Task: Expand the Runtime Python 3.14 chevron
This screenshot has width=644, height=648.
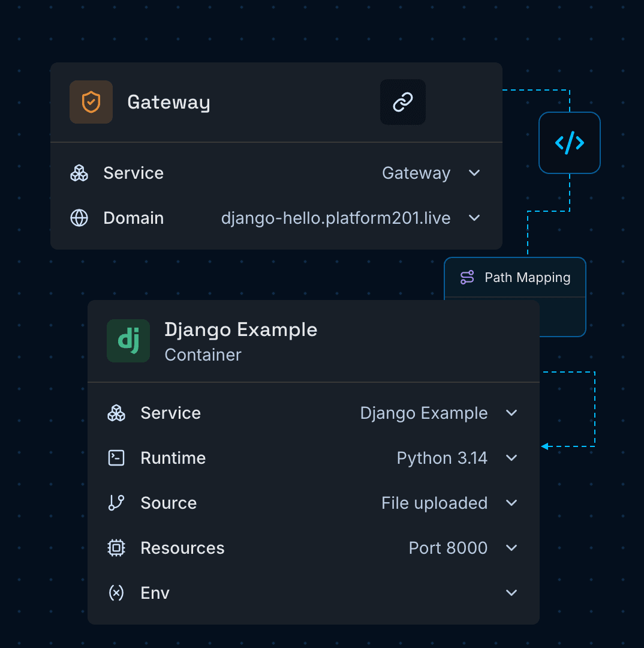Action: [x=511, y=458]
